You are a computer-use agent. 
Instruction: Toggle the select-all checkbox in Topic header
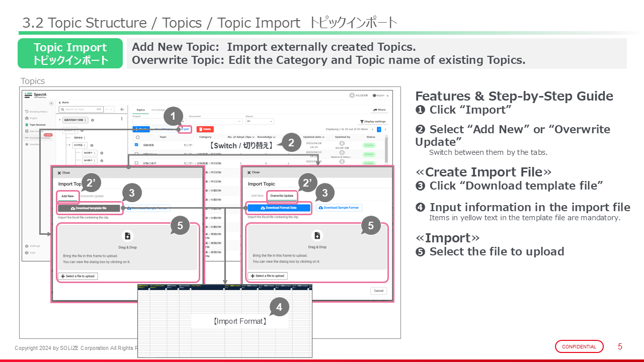[137, 137]
